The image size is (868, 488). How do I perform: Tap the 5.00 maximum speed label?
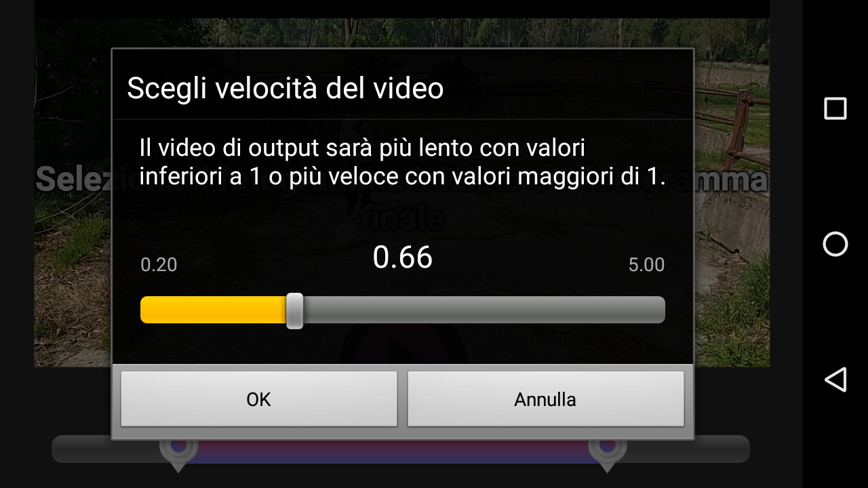pos(646,264)
